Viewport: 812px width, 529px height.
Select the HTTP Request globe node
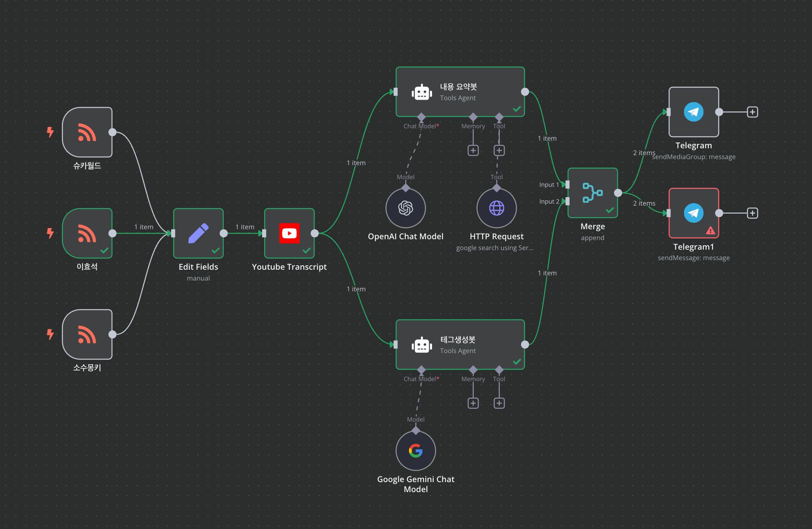[497, 208]
